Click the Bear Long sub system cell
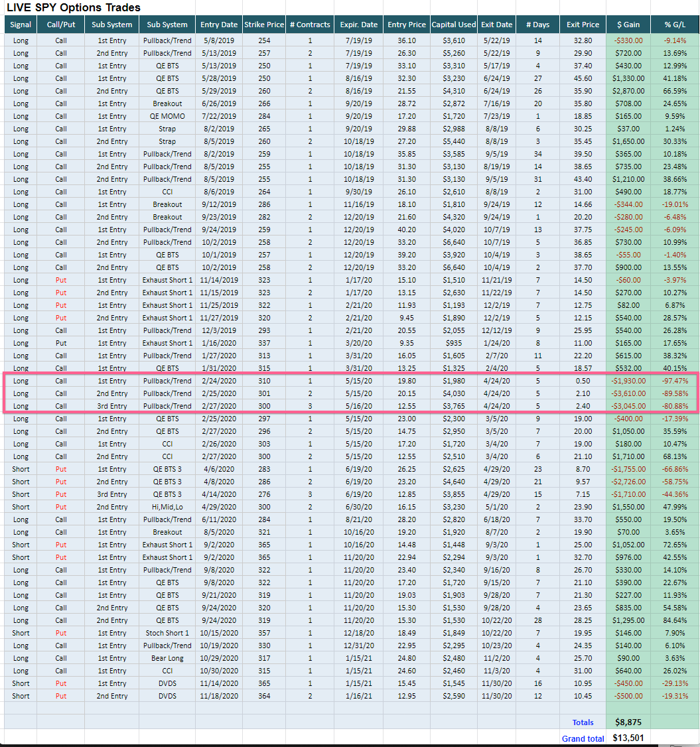This screenshot has height=747, width=700. tap(167, 658)
